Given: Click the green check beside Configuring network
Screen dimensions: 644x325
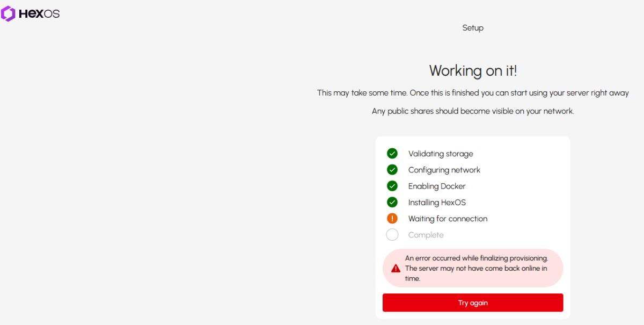Looking at the screenshot, I should 392,170.
